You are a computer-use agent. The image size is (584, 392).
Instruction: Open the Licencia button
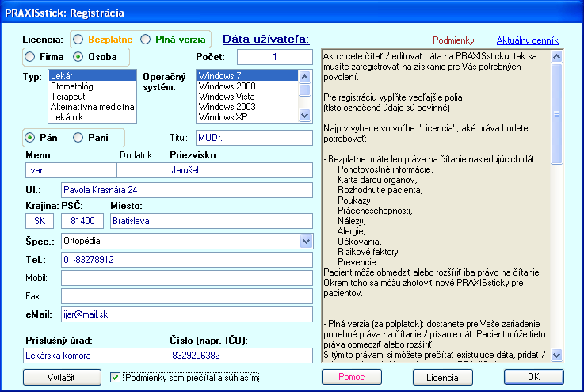(442, 378)
